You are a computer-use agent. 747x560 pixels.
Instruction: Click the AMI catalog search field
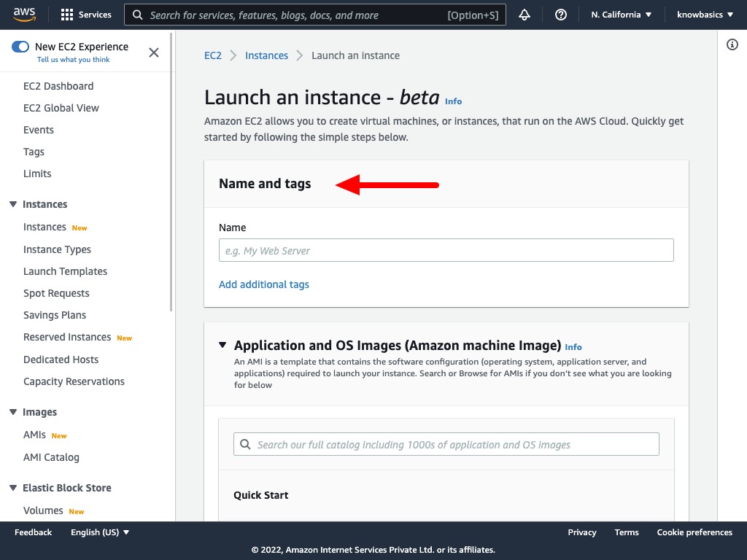click(446, 444)
